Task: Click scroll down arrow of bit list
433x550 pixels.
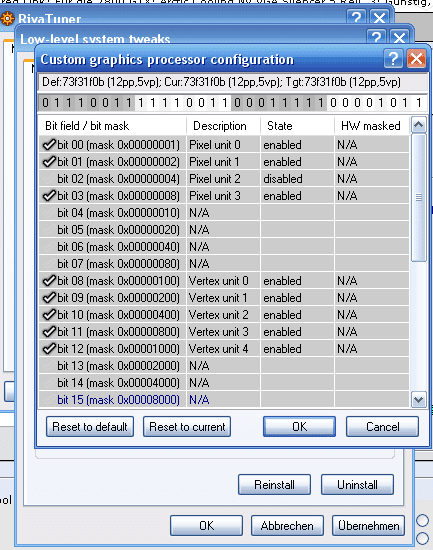Action: [419, 399]
